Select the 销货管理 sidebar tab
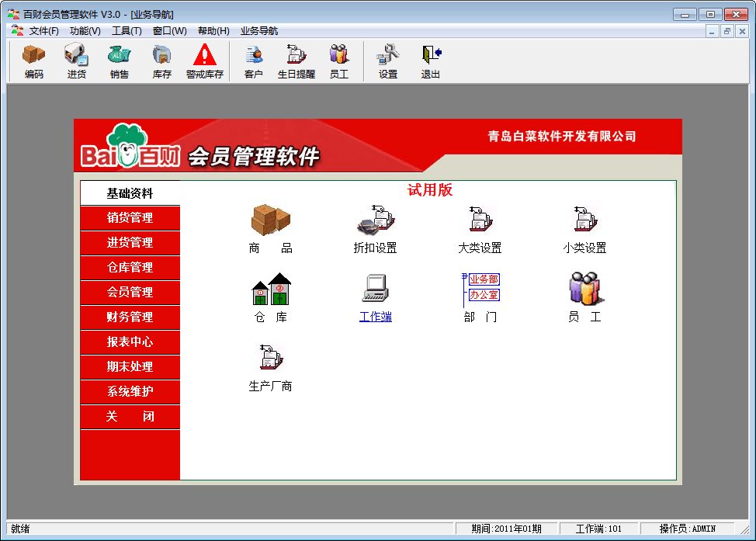 130,218
